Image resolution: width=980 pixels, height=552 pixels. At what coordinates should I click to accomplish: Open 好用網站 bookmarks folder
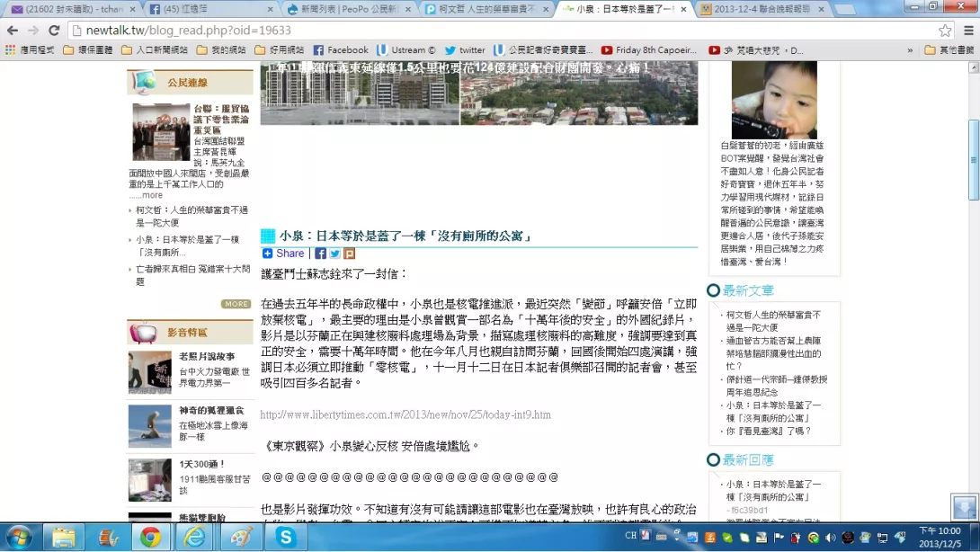tap(280, 50)
